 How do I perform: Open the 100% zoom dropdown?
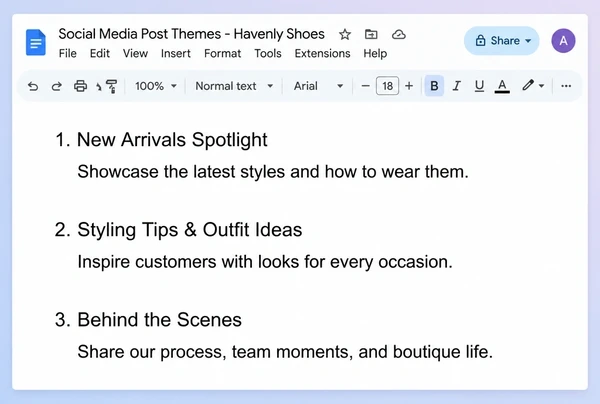click(155, 86)
